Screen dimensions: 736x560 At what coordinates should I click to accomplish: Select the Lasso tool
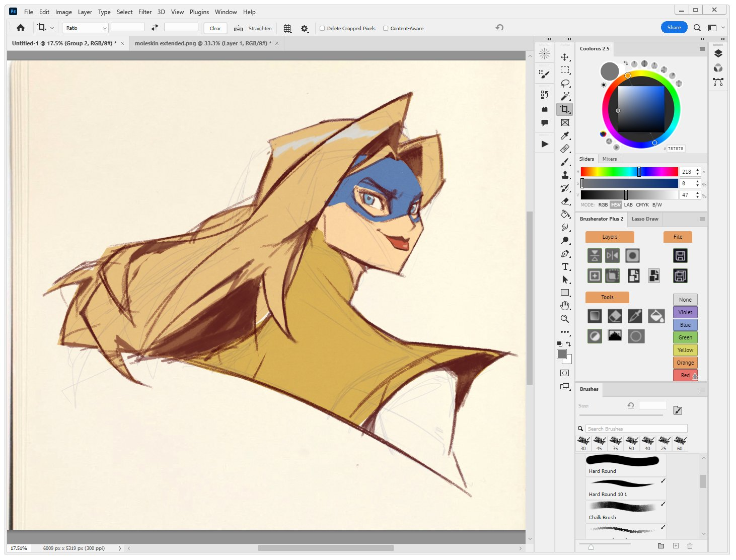(x=565, y=83)
